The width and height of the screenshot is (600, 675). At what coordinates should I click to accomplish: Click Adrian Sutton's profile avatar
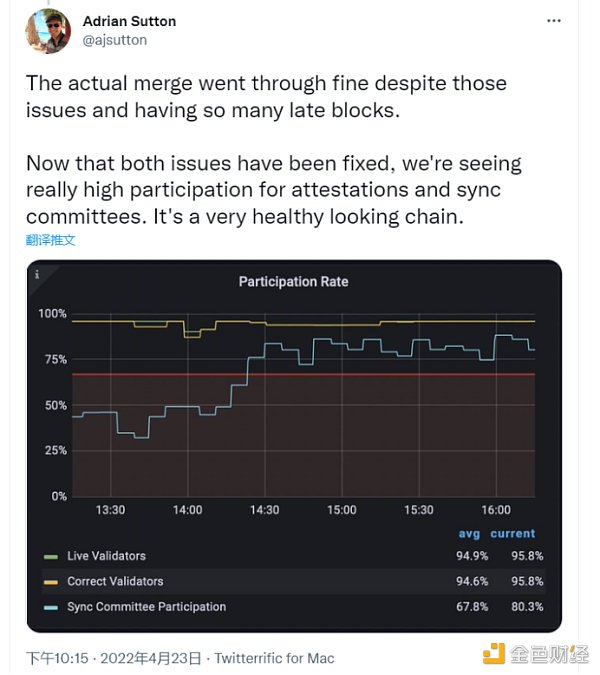point(48,31)
